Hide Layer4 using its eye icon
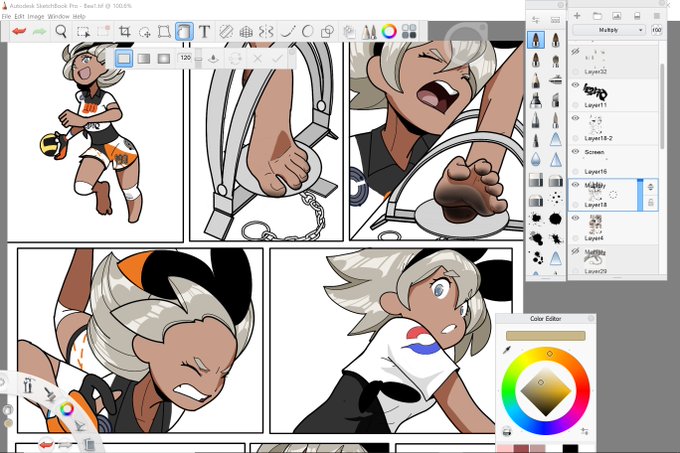 pyautogui.click(x=575, y=218)
